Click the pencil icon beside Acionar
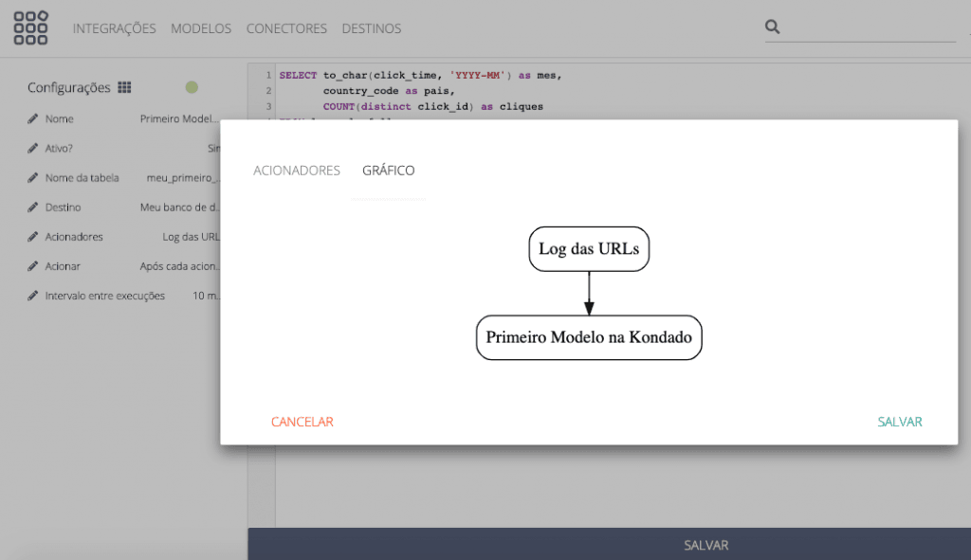 pos(33,266)
